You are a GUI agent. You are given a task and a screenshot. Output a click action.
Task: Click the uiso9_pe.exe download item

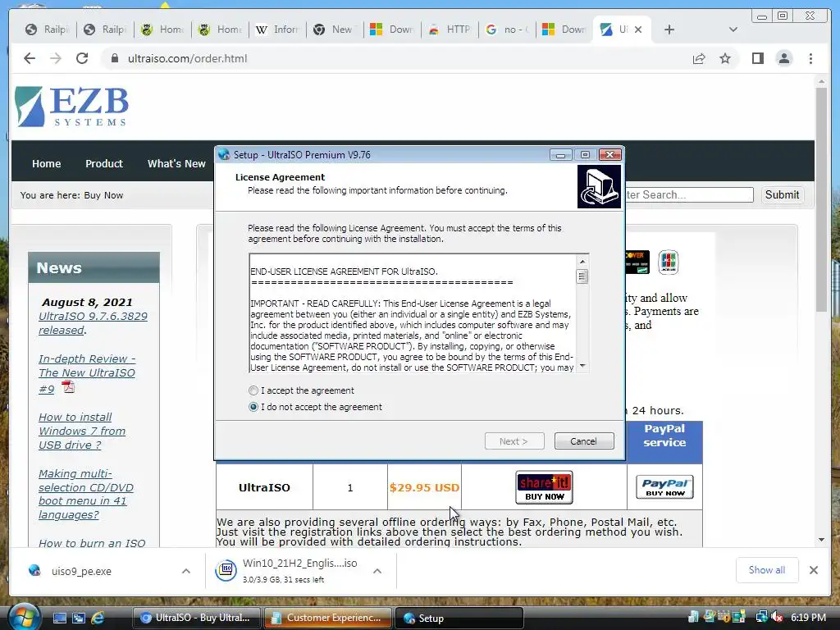point(81,571)
